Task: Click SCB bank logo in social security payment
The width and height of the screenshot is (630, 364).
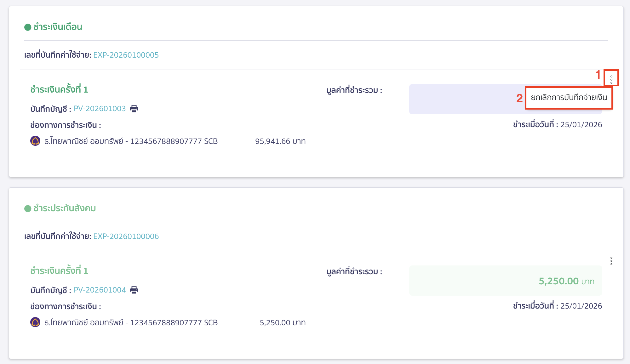Action: (35, 322)
